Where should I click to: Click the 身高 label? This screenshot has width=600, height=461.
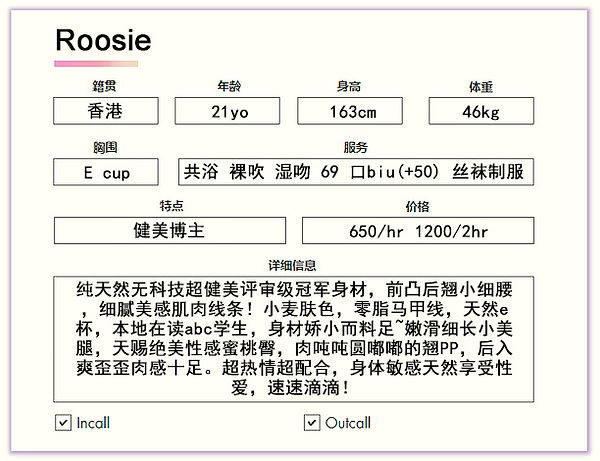click(349, 86)
